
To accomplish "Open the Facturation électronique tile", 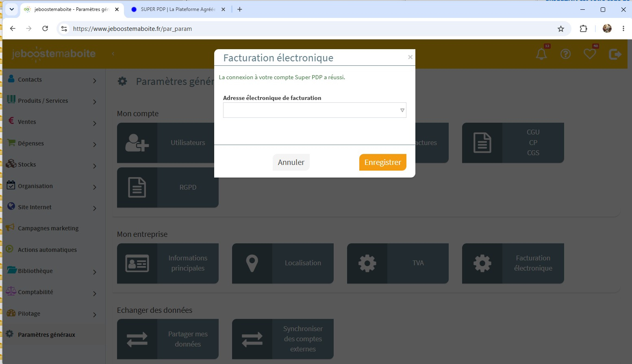I will pos(513,263).
